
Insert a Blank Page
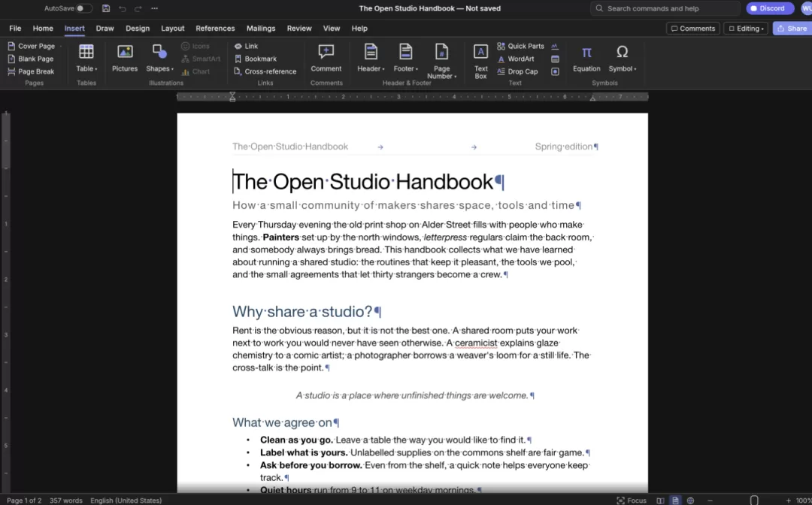31,59
